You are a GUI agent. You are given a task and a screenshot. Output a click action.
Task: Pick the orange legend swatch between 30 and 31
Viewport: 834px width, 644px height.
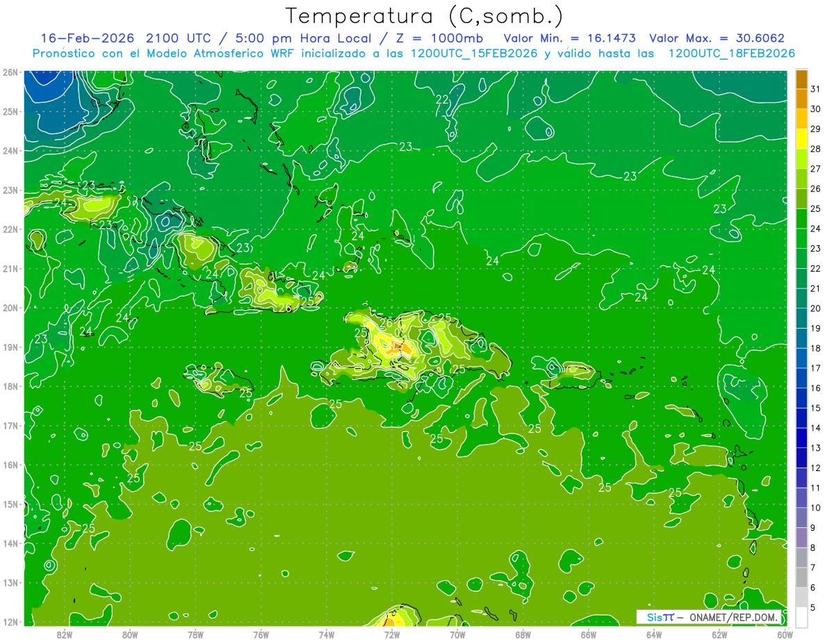point(801,99)
